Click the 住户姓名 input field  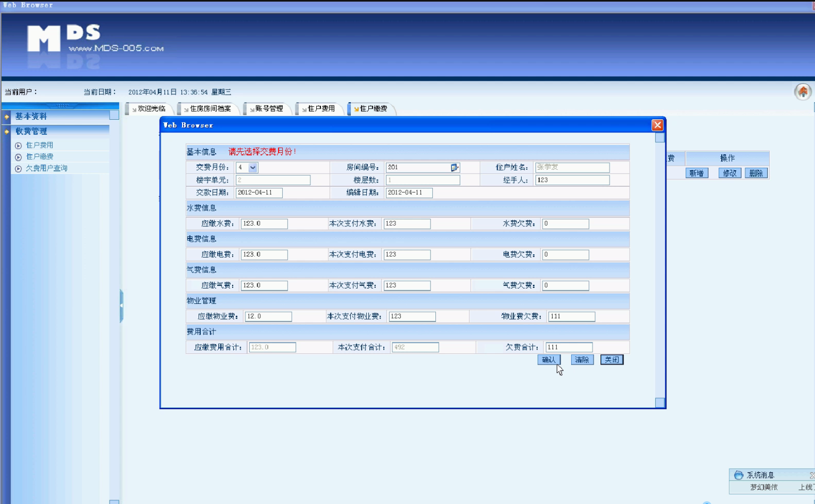point(572,167)
